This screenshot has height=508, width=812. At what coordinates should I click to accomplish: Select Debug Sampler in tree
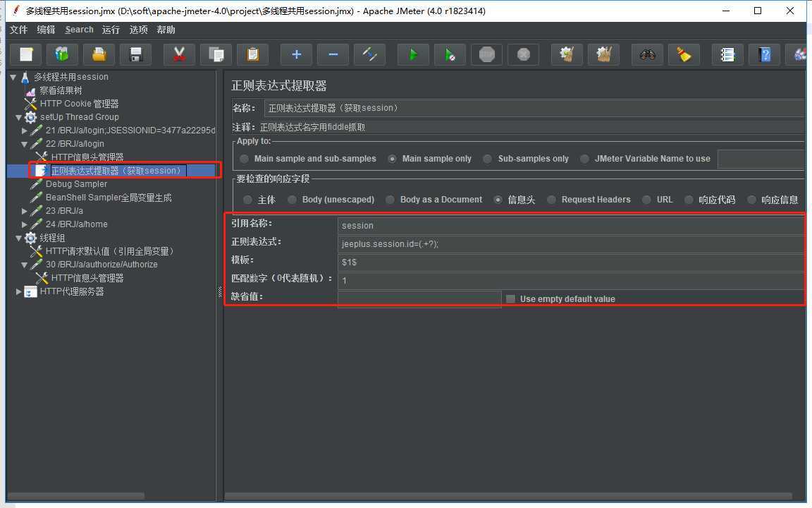click(76, 184)
